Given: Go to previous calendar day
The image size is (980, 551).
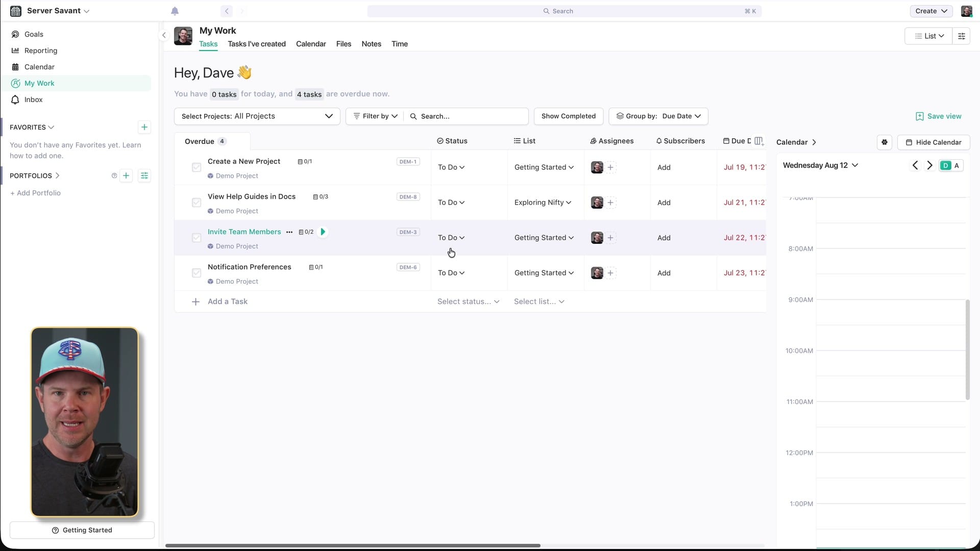Looking at the screenshot, I should click(915, 165).
